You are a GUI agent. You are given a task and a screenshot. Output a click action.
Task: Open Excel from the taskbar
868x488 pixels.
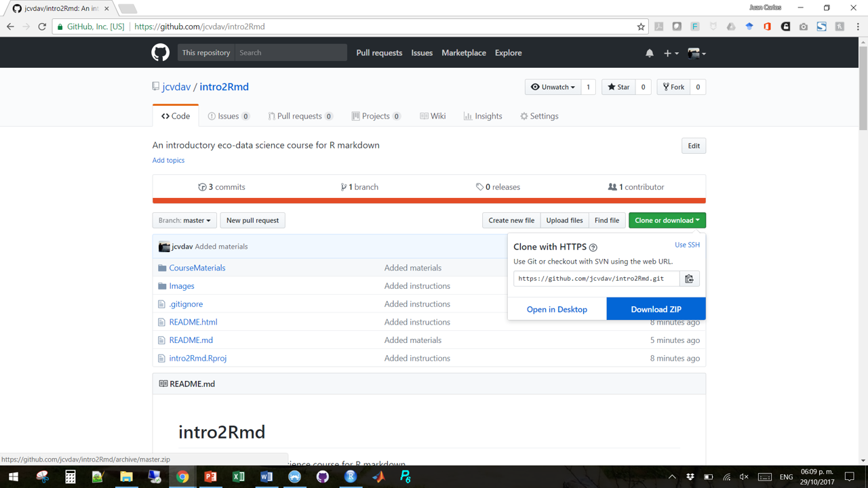pos(238,477)
